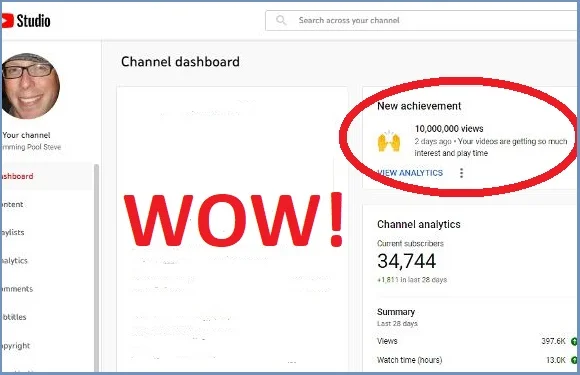Click the green indicator beside Views

coord(574,341)
